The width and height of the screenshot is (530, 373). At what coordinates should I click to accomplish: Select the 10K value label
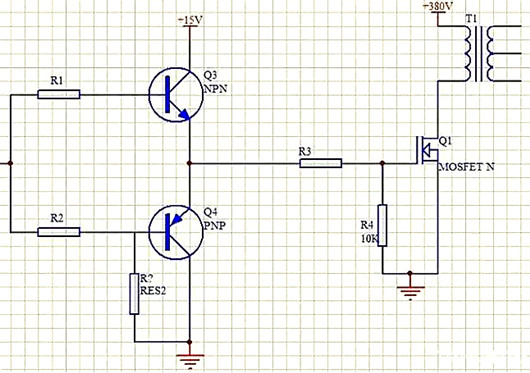369,239
